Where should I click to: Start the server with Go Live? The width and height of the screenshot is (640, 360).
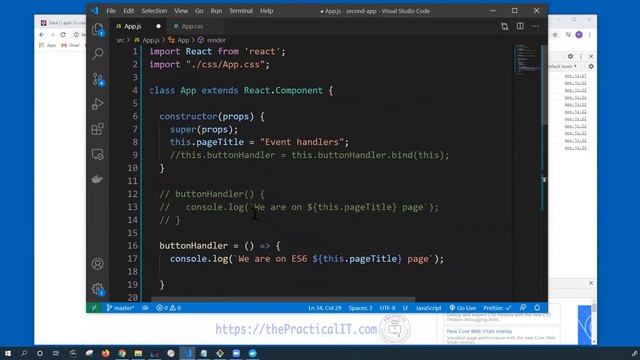(463, 308)
